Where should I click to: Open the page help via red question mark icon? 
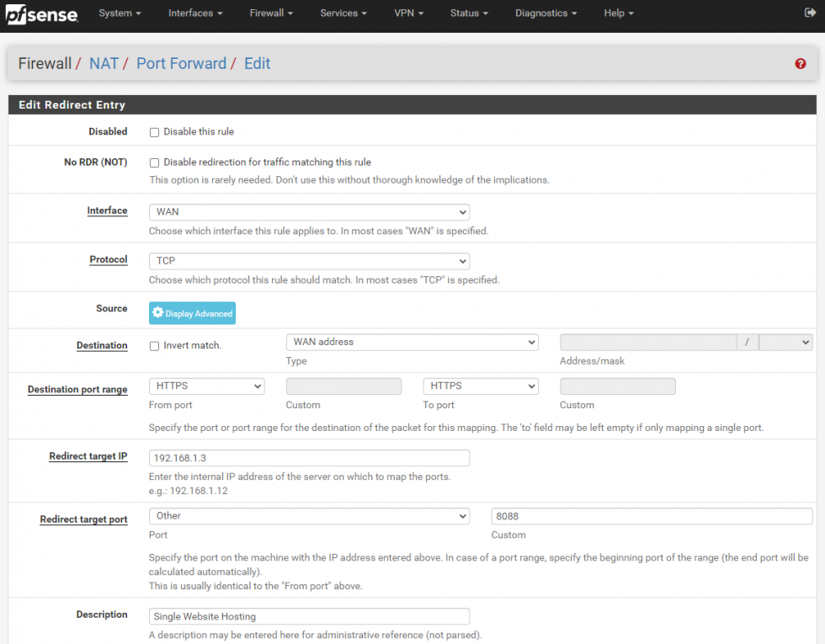[x=800, y=63]
